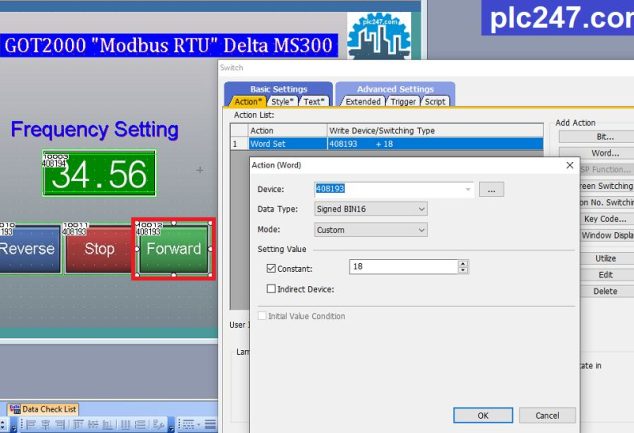
Task: Click the Constant value field showing 18
Action: (x=404, y=267)
